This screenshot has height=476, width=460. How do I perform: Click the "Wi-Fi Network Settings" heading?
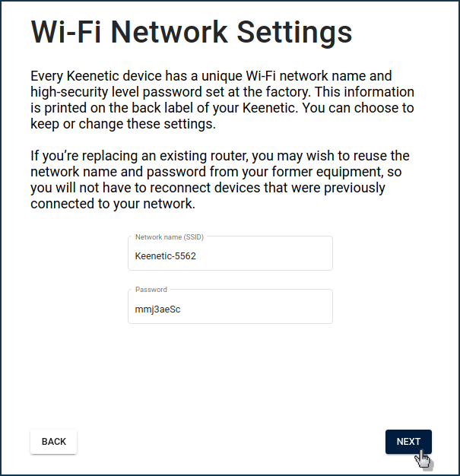[191, 33]
